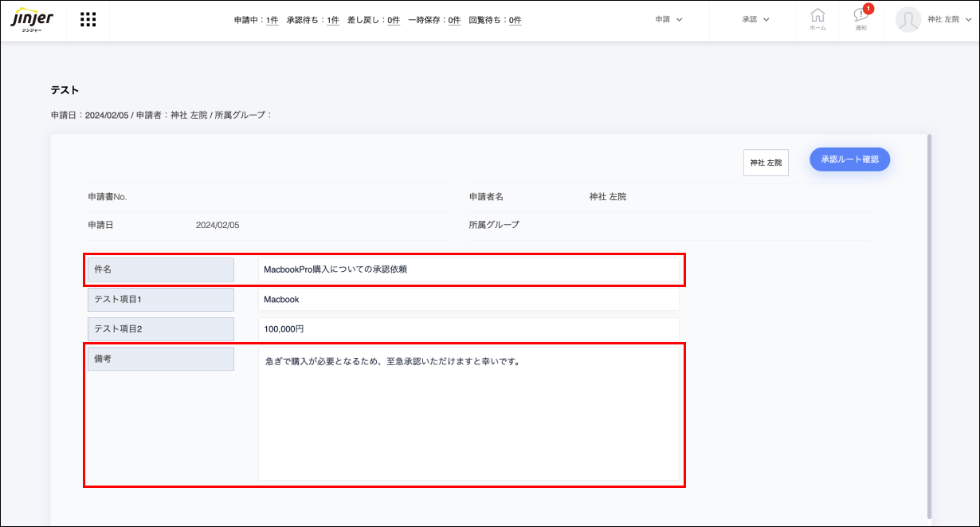Viewport: 980px width, 527px height.
Task: Click the jinjer logo
Action: [32, 20]
